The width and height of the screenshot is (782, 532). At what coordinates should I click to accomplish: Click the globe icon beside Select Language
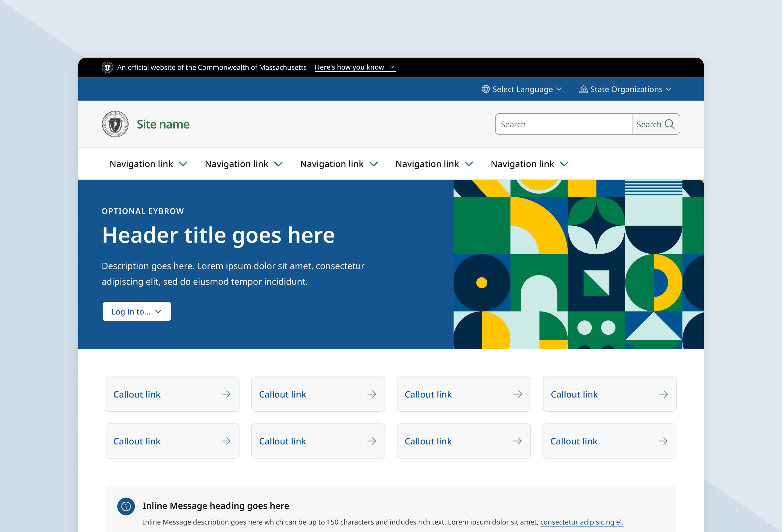pos(485,89)
